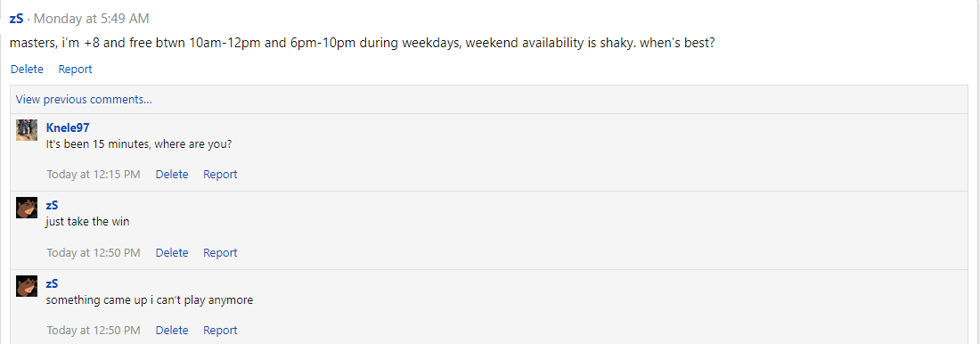Click zS avatar on 'something came up' comment
Viewport: 980px width, 344px height.
point(27,286)
